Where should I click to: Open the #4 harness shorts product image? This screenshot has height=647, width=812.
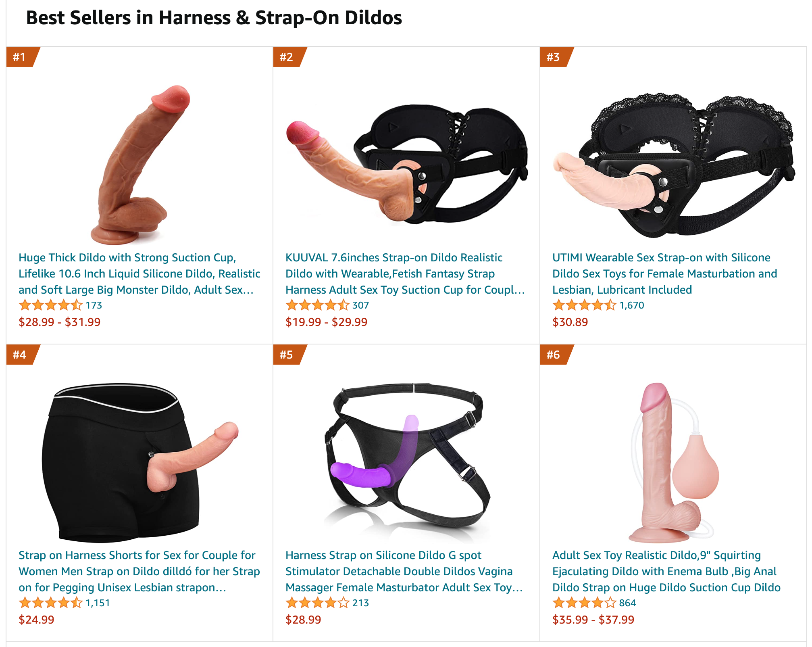click(139, 462)
